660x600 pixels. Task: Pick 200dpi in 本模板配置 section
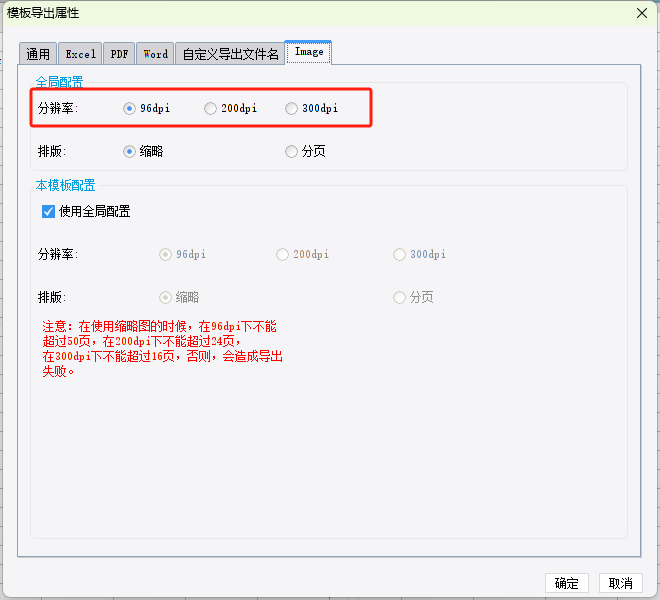pos(283,254)
